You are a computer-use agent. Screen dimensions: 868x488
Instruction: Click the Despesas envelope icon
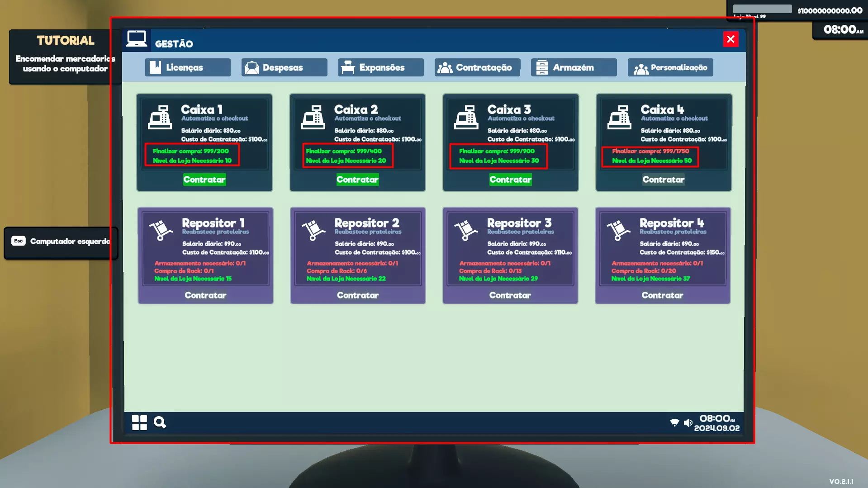pos(252,68)
